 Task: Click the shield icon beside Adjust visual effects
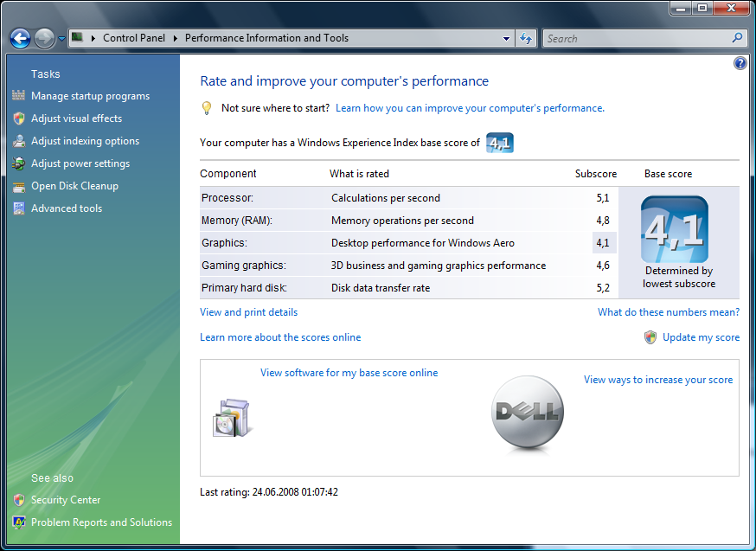click(x=19, y=119)
